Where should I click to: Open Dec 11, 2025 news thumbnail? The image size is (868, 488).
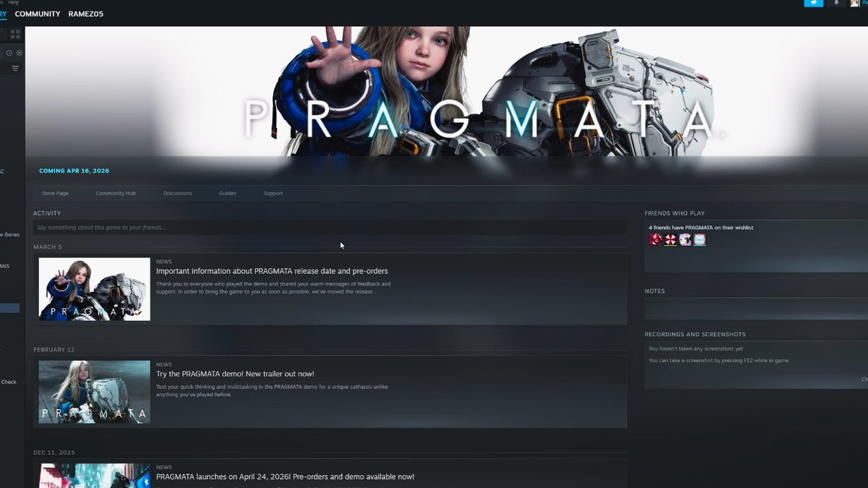tap(95, 476)
